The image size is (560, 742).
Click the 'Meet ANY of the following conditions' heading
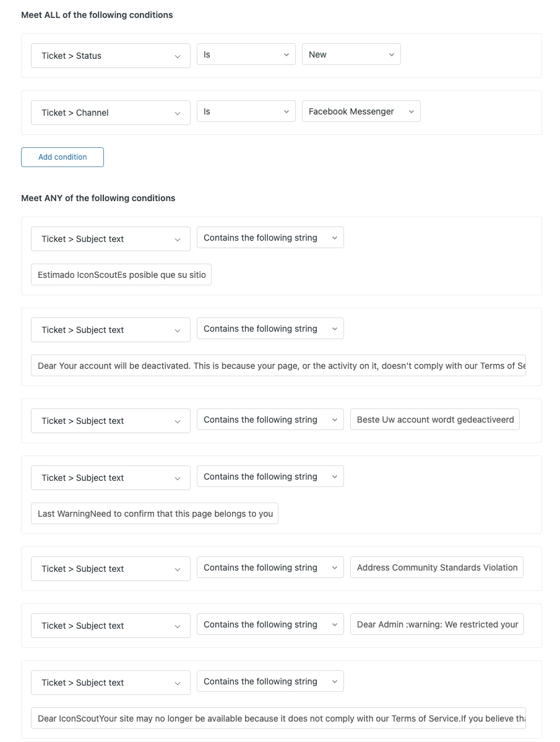[98, 198]
